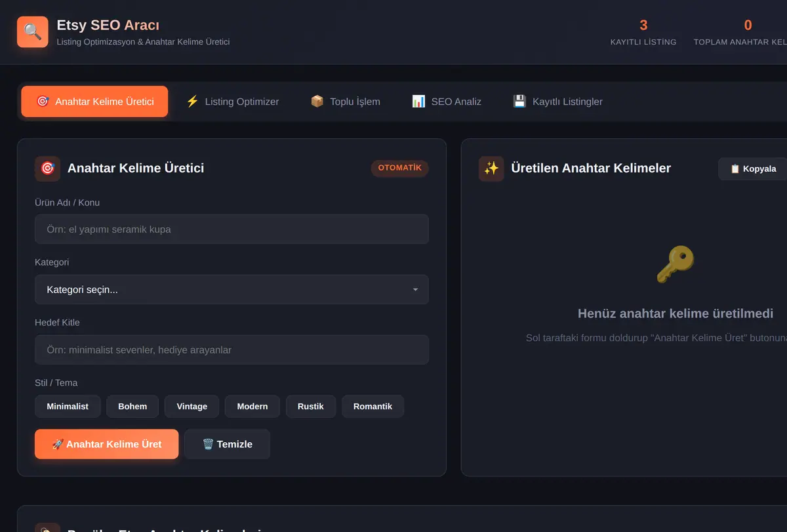This screenshot has height=532, width=787.
Task: Clear the form with Temizle
Action: coord(227,444)
